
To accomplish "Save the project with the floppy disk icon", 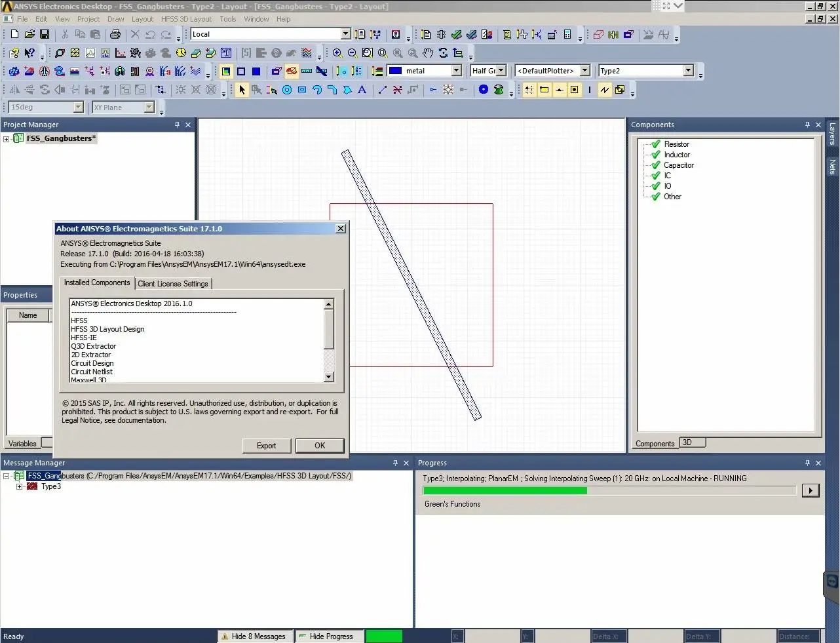I will coord(45,34).
